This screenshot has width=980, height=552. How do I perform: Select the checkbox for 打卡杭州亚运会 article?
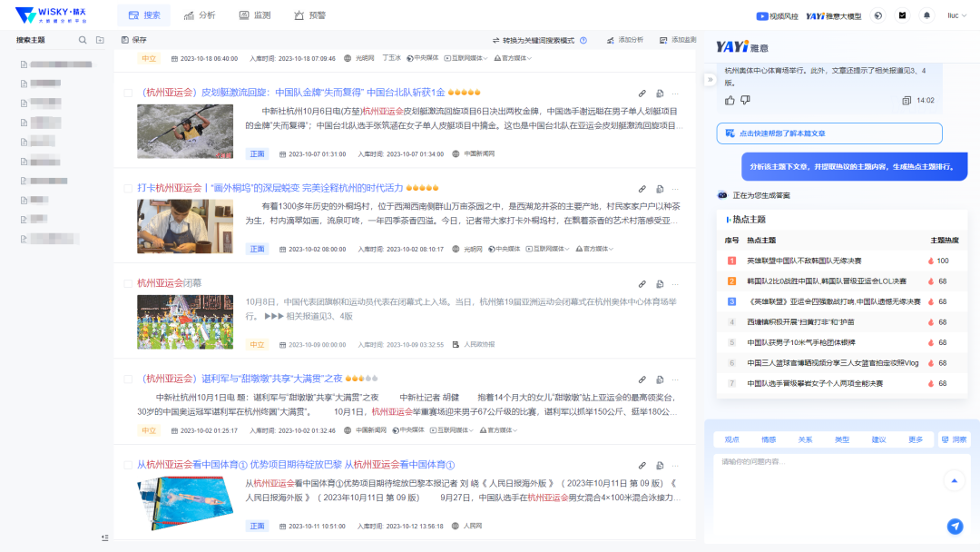tap(128, 188)
